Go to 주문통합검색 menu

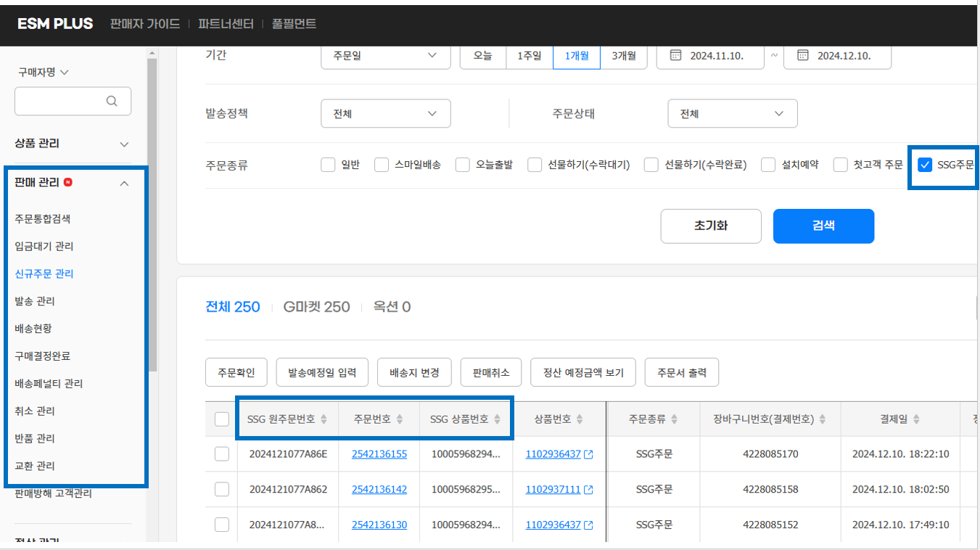pos(43,218)
